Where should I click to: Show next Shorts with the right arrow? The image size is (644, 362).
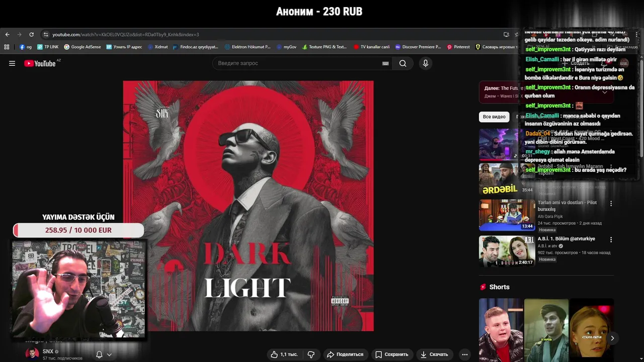tap(612, 338)
